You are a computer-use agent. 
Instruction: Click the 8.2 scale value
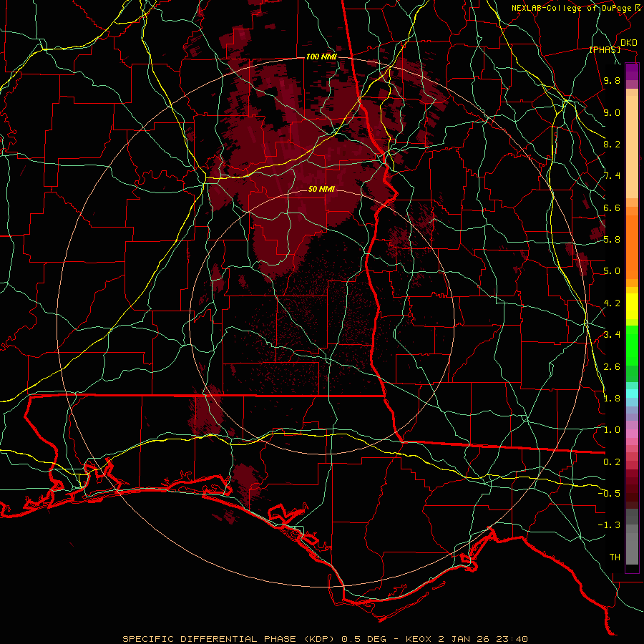point(612,144)
